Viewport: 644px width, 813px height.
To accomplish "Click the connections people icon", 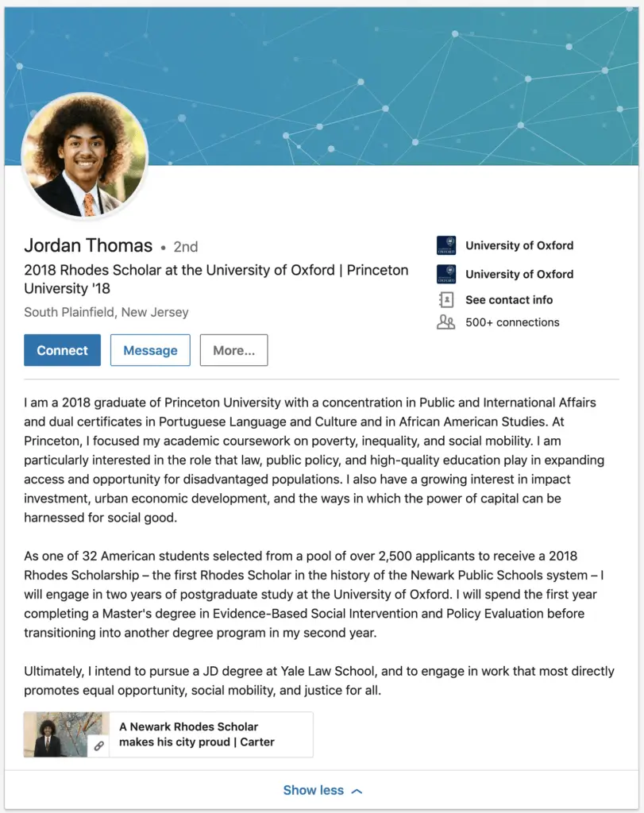I will coord(447,322).
